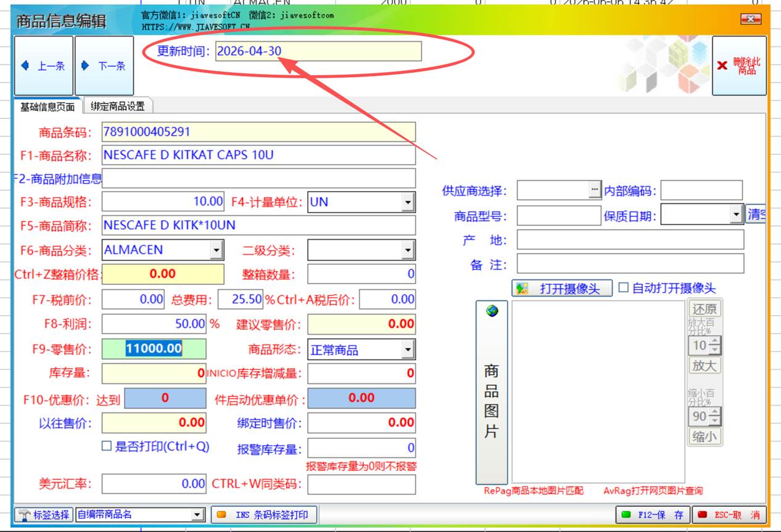781x532 pixels.
Task: Click the Ctrl+A税后价 field
Action: click(x=387, y=300)
